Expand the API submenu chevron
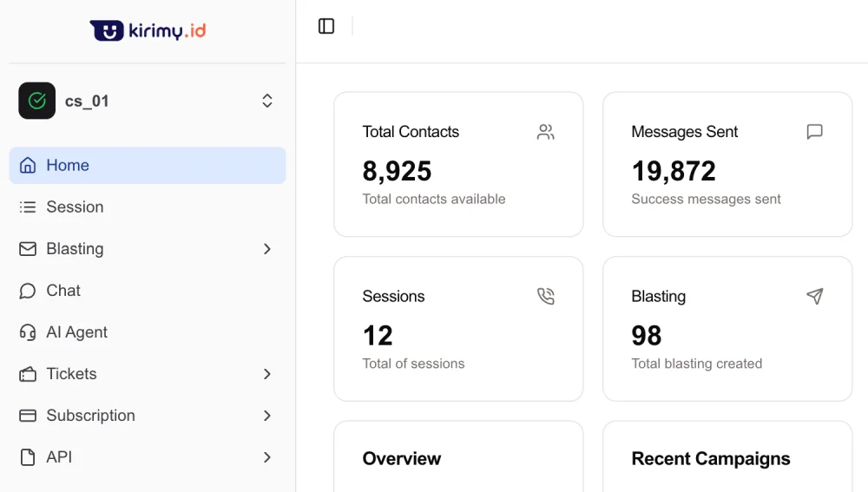Viewport: 868px width, 492px height. click(267, 457)
